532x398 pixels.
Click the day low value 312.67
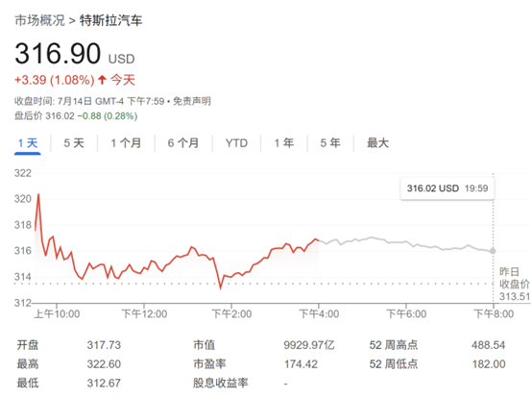[x=104, y=383]
